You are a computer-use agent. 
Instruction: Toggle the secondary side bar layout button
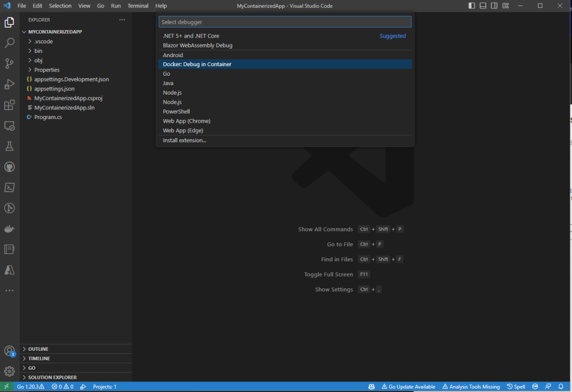(x=494, y=6)
